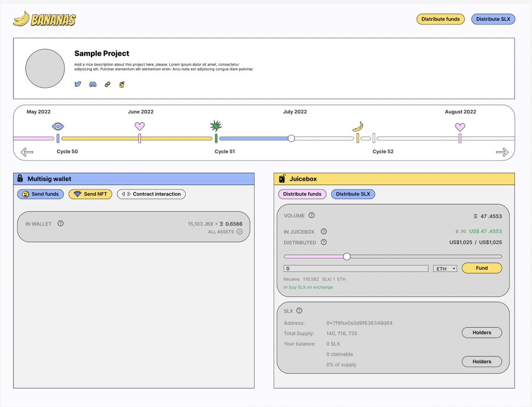Click the juicebox icon in Juicebox header
532x407 pixels.
pyautogui.click(x=282, y=179)
